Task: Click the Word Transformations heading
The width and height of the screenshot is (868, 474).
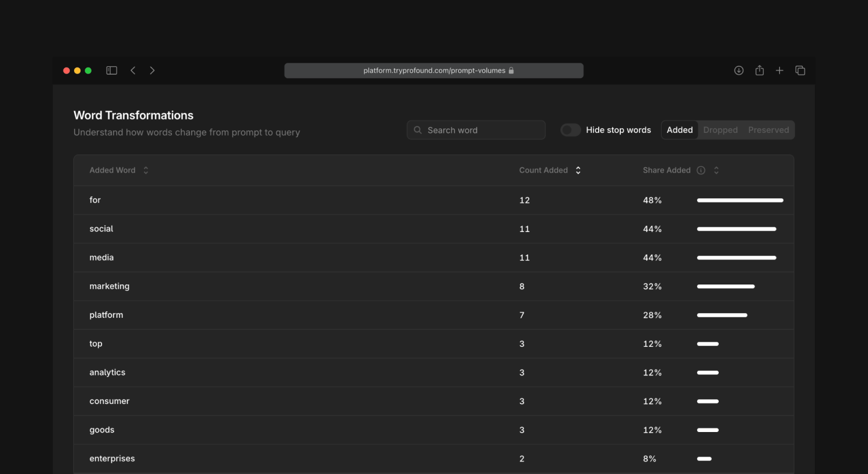Action: 133,115
